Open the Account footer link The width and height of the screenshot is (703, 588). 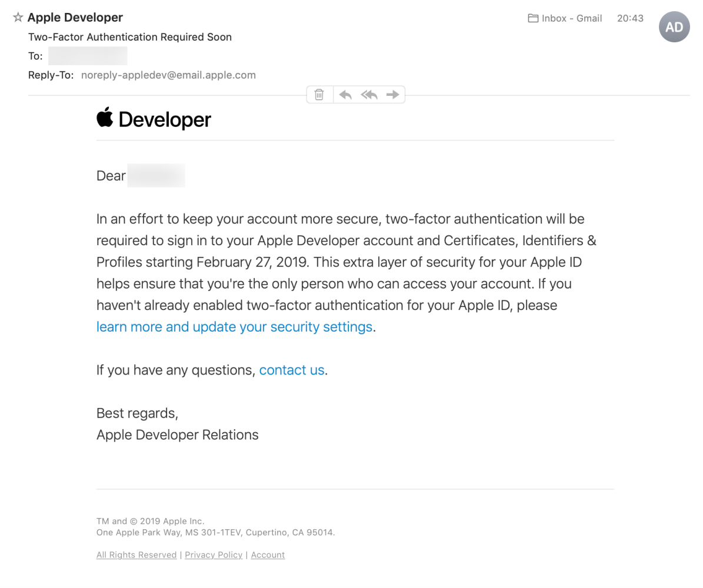tap(268, 555)
